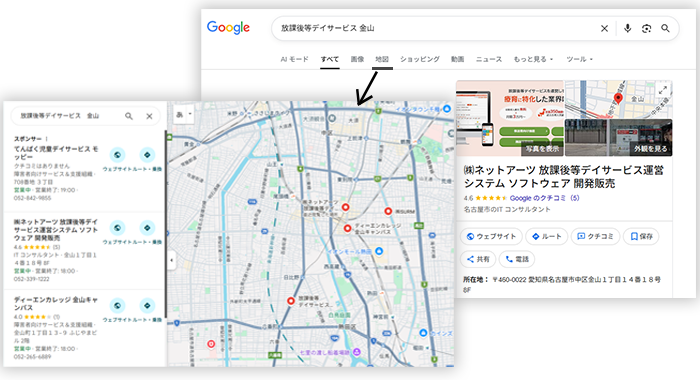Open website icon for てんぱく児童デイサービス
The image size is (700, 380).
117,155
